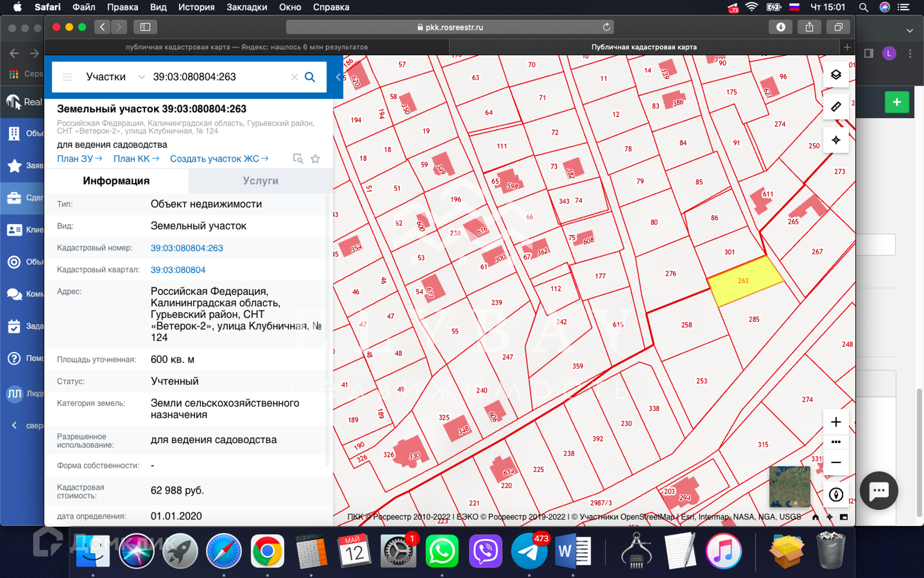
Task: Clear the cadastral number search field
Action: click(294, 77)
